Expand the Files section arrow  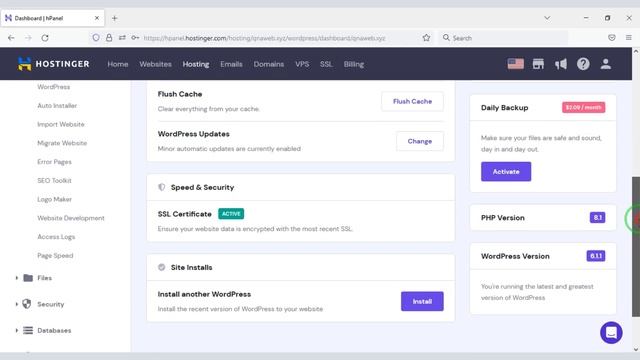coord(17,278)
